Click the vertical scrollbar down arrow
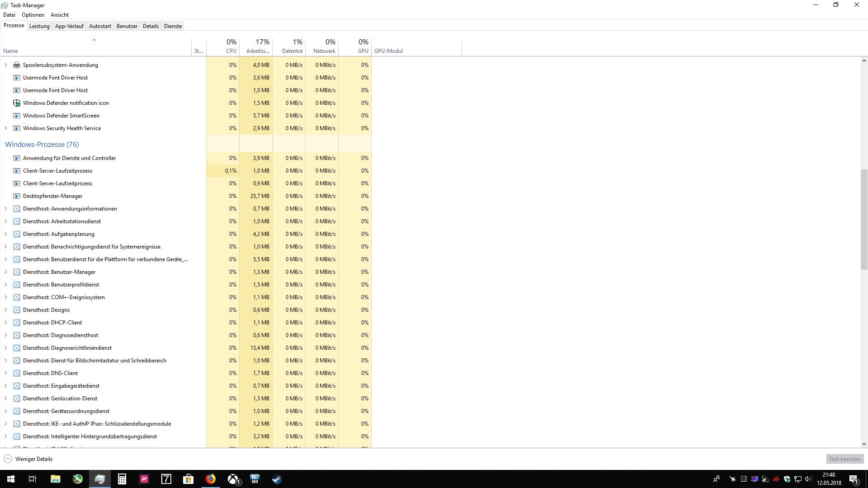Screen dimensions: 868x488 click(x=864, y=444)
